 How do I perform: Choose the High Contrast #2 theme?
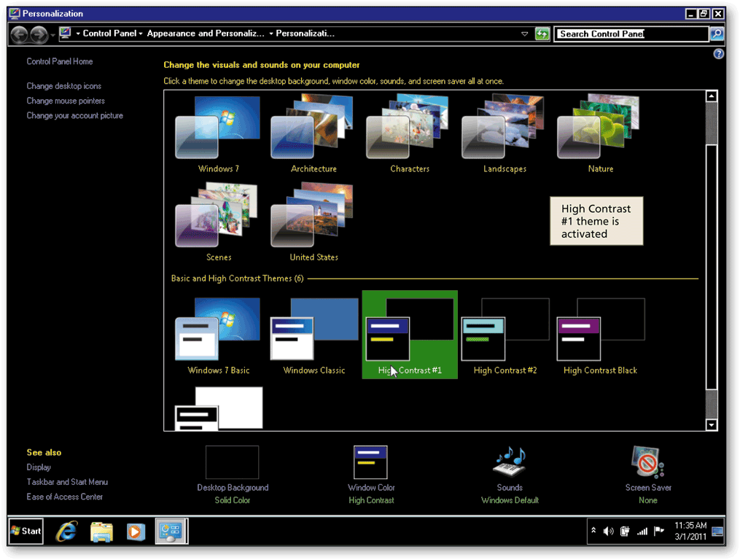505,336
